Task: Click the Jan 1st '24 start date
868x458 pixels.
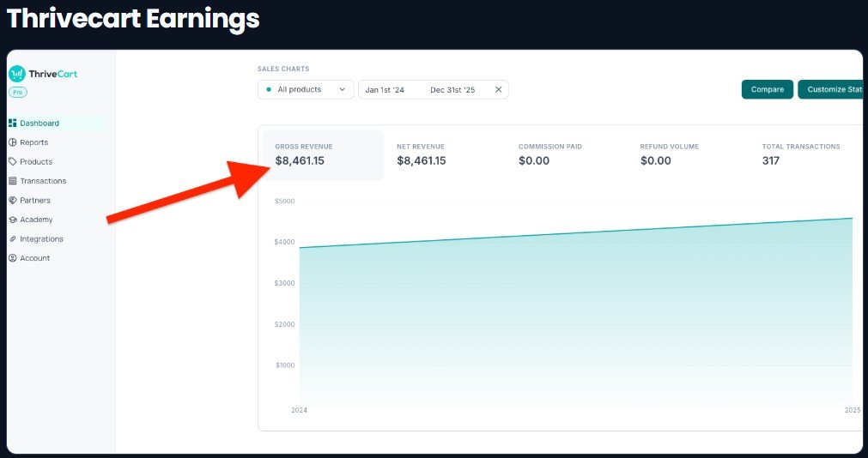Action: click(x=385, y=89)
